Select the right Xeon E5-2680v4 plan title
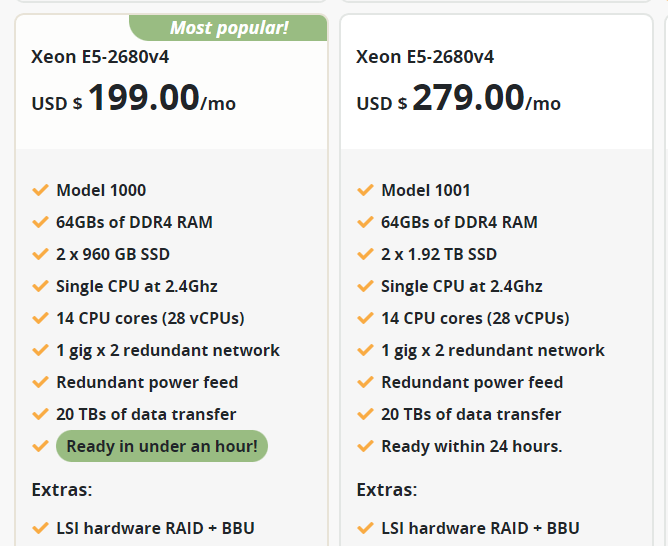This screenshot has height=546, width=668. pos(425,57)
